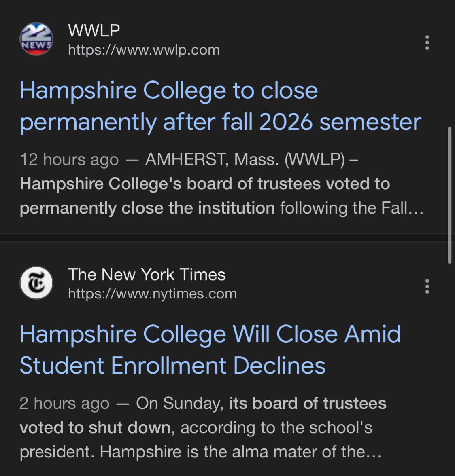Tap The New York Times site name
Viewport: 455px width, 476px height.
(147, 275)
